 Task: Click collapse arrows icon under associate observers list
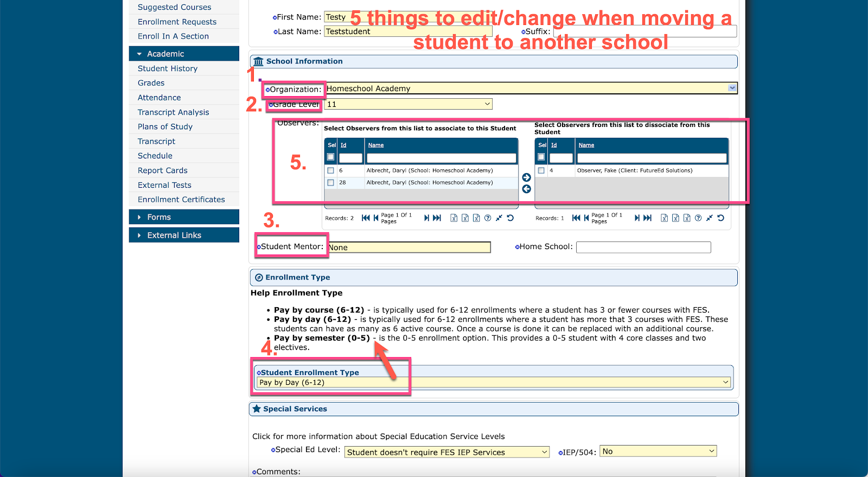[499, 218]
